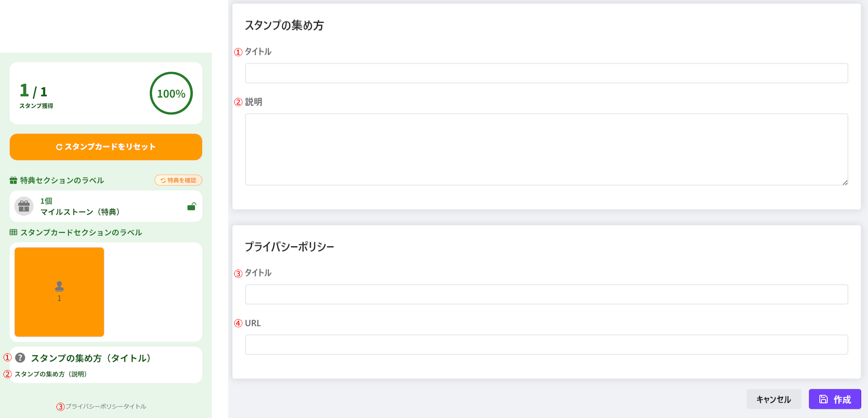Select the orange stamp card thumbnail
The image size is (868, 418).
[x=59, y=292]
